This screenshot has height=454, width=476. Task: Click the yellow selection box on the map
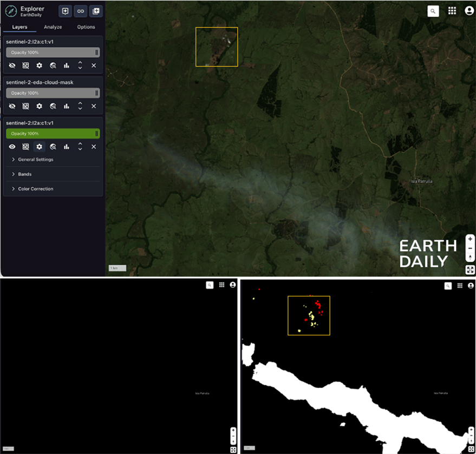pos(217,47)
